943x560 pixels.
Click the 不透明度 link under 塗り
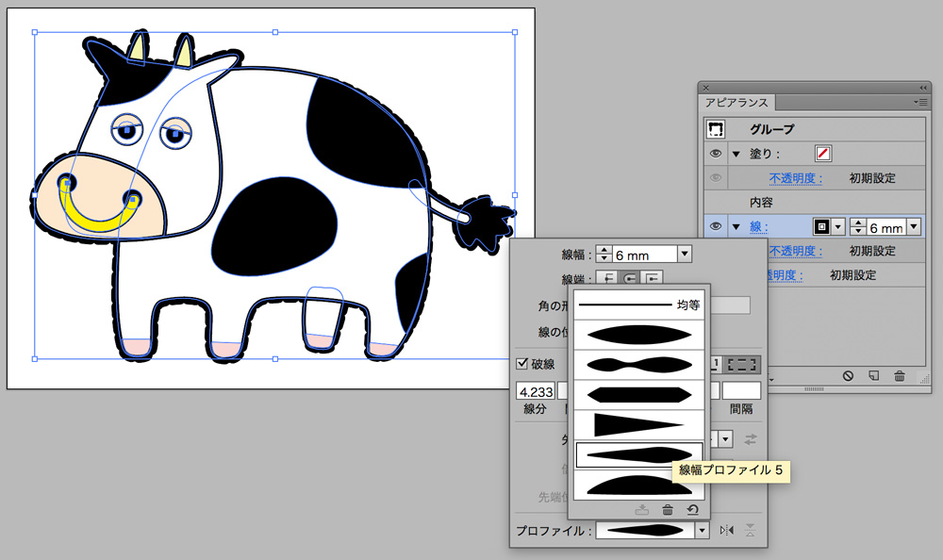[x=795, y=178]
